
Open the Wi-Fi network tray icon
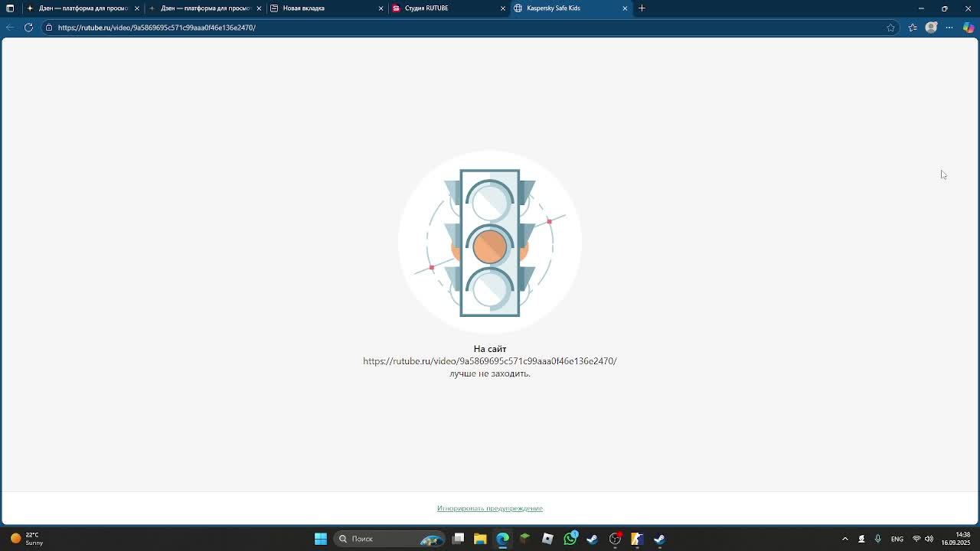(x=916, y=539)
